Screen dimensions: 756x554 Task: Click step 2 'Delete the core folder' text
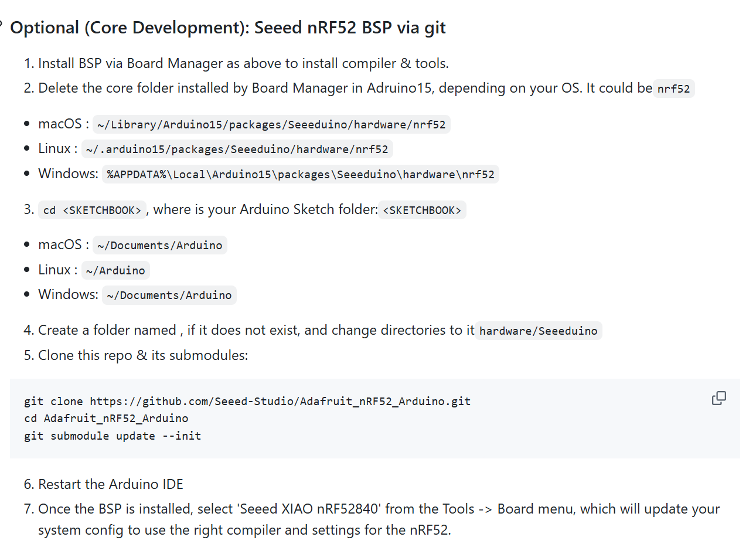[x=345, y=88]
